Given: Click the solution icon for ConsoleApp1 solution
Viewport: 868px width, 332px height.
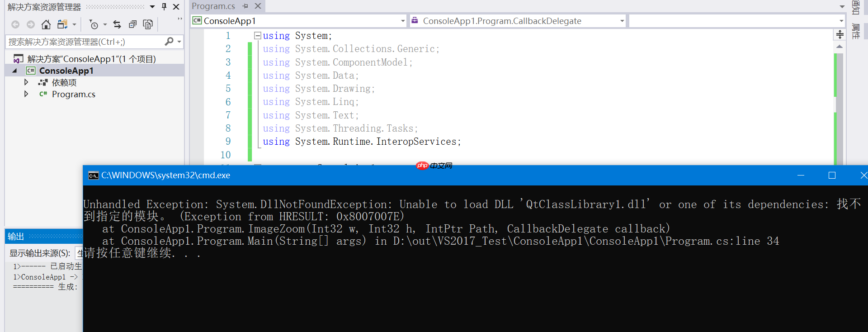Looking at the screenshot, I should click(19, 59).
